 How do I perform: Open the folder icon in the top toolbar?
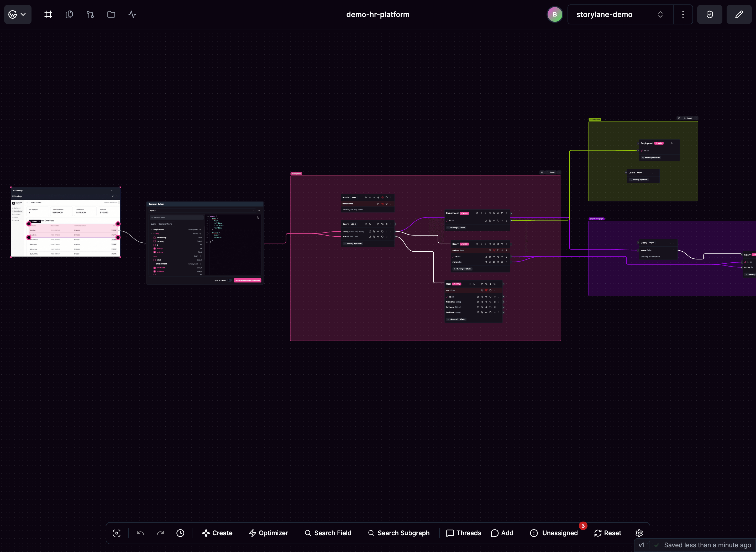pyautogui.click(x=111, y=14)
